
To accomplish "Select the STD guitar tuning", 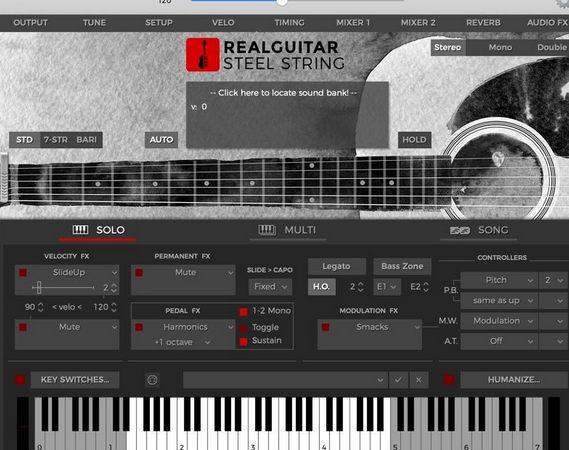I will tap(24, 140).
